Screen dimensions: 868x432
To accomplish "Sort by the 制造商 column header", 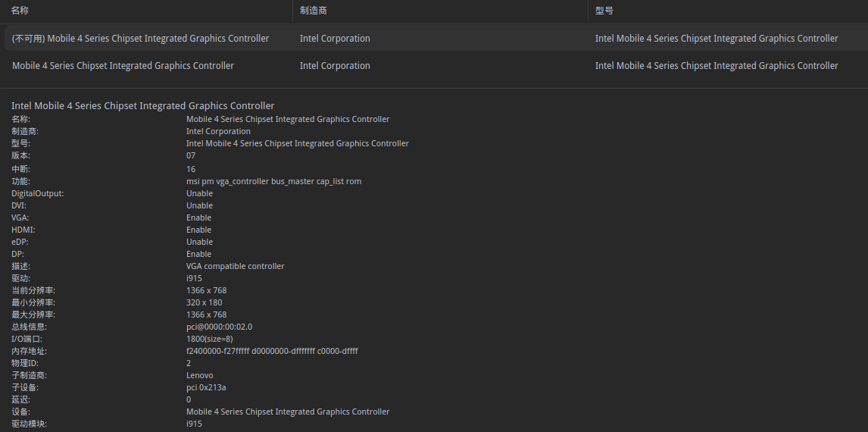I will (314, 11).
